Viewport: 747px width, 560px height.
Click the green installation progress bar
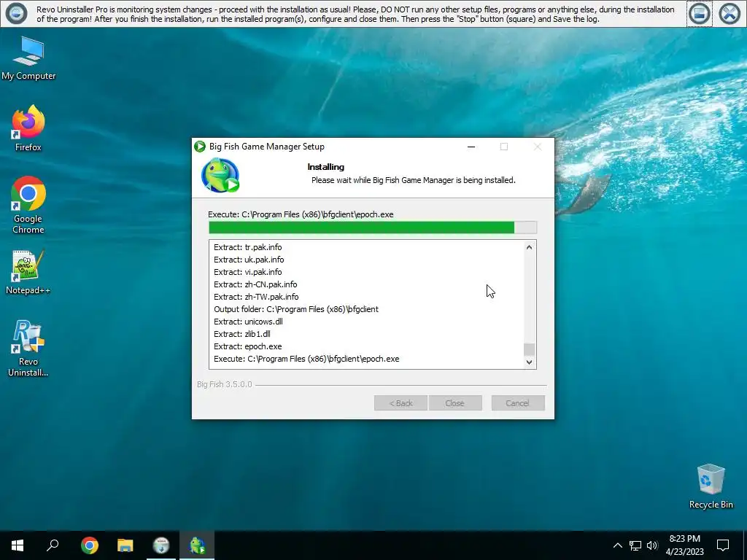pyautogui.click(x=373, y=227)
